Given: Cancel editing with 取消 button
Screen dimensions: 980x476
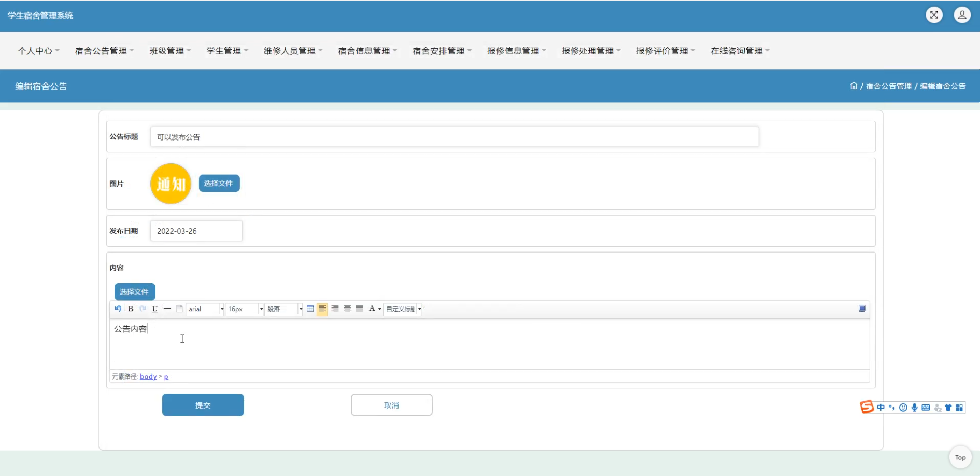Looking at the screenshot, I should (x=391, y=405).
